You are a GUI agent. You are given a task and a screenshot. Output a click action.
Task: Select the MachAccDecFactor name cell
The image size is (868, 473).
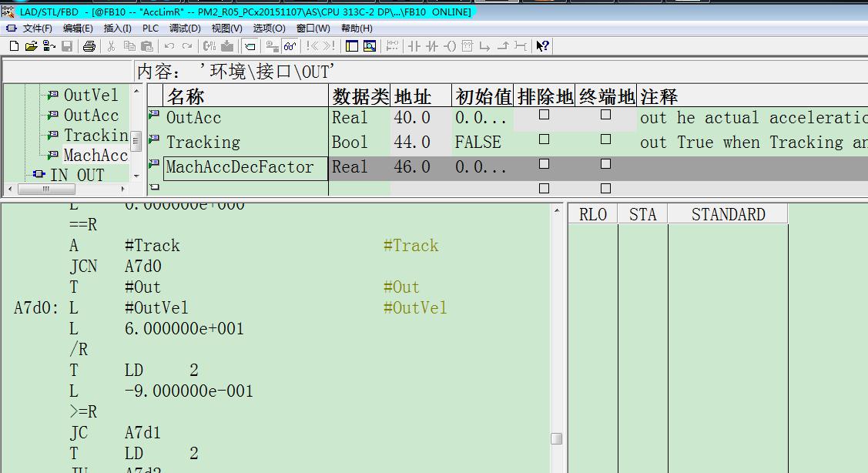click(246, 168)
